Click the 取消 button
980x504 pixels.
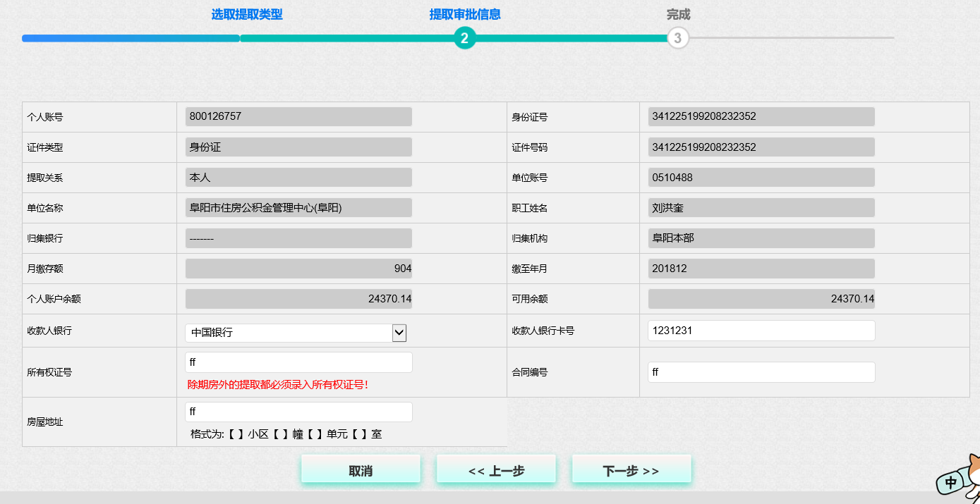[361, 471]
